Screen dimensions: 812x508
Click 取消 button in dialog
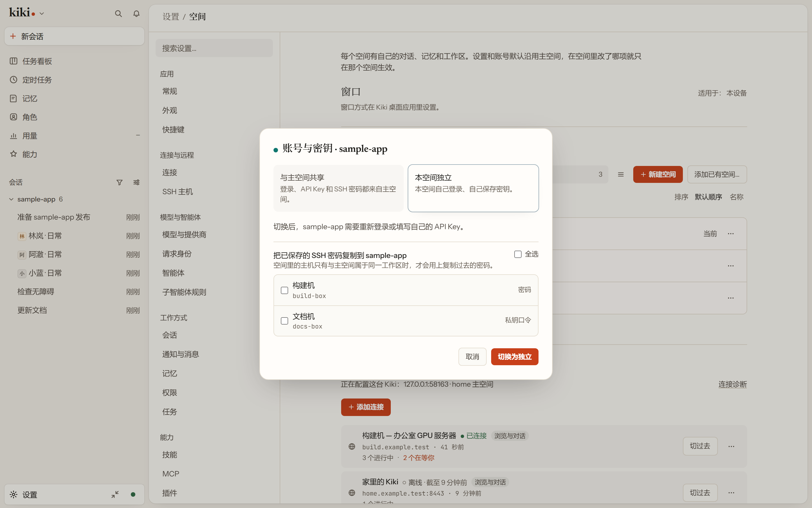pos(473,356)
